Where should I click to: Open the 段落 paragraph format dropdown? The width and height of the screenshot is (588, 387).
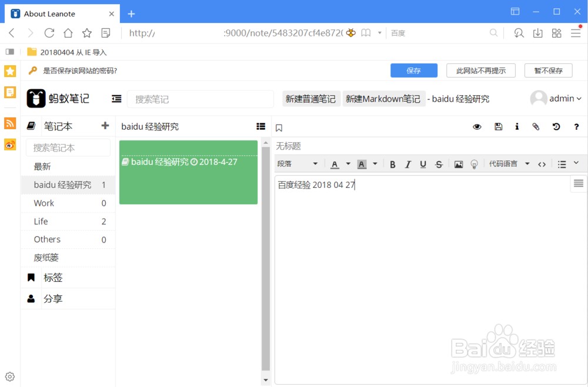[298, 164]
